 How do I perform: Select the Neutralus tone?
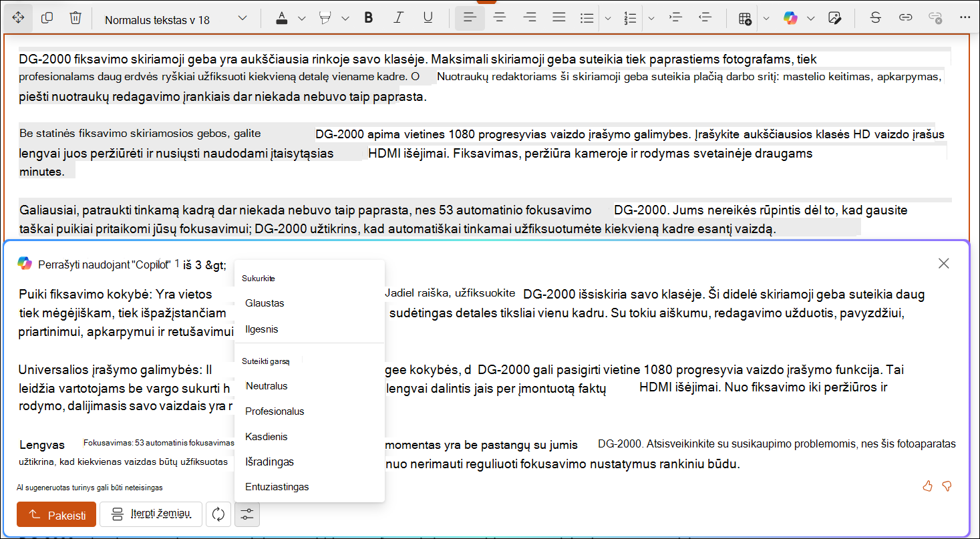coord(267,386)
